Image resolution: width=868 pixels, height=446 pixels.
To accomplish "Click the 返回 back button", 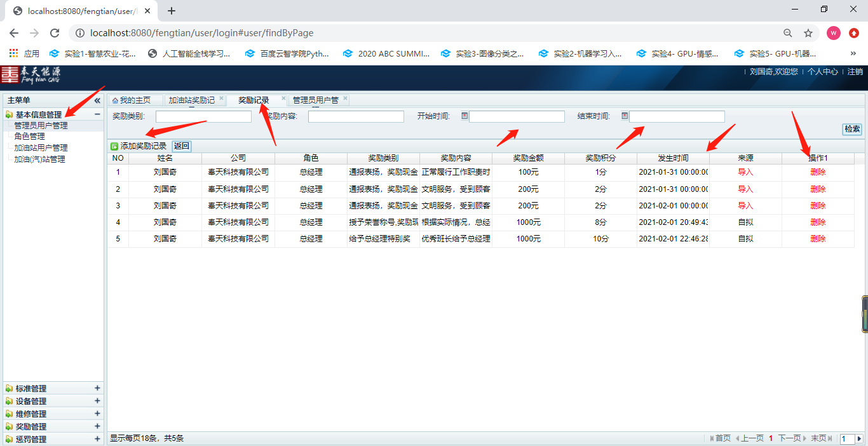I will [182, 146].
